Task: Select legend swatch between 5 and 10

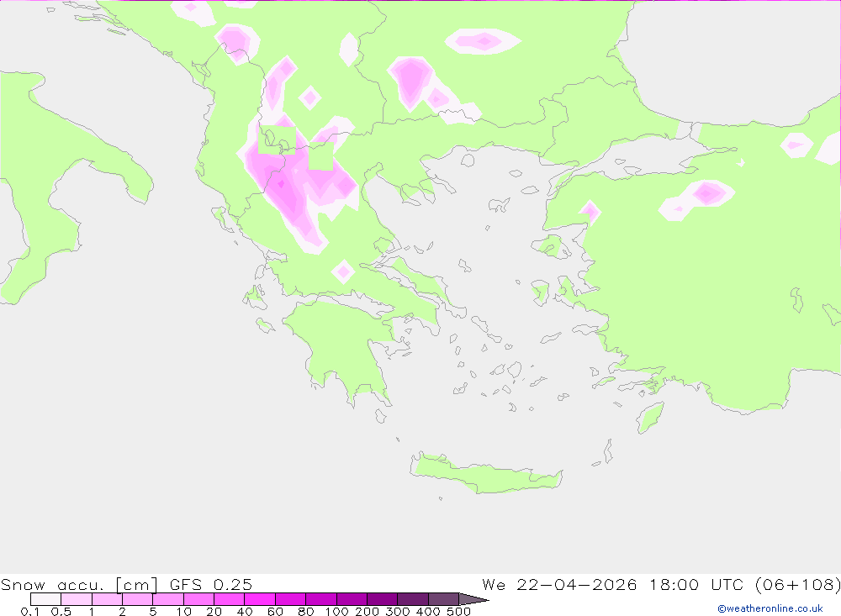Action: click(x=168, y=599)
